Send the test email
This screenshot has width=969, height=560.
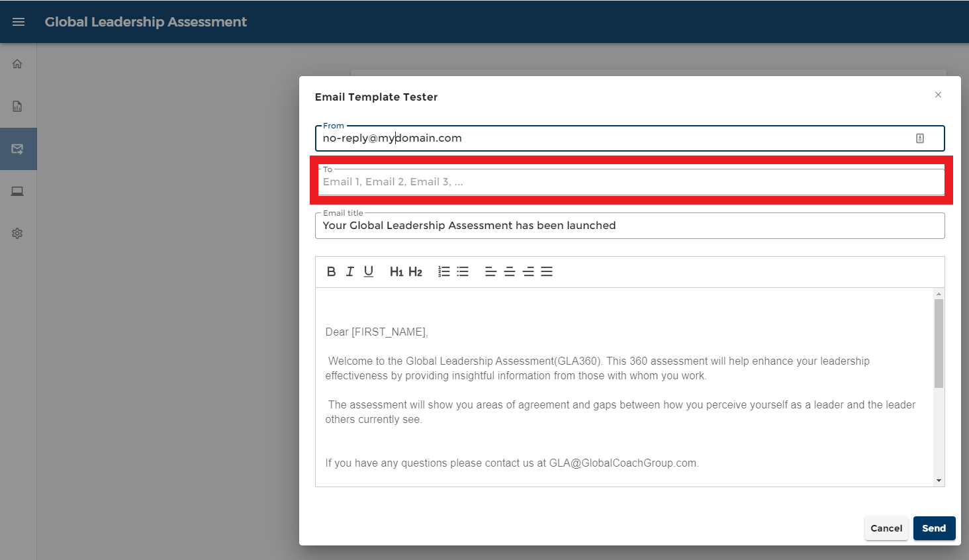[x=934, y=528]
